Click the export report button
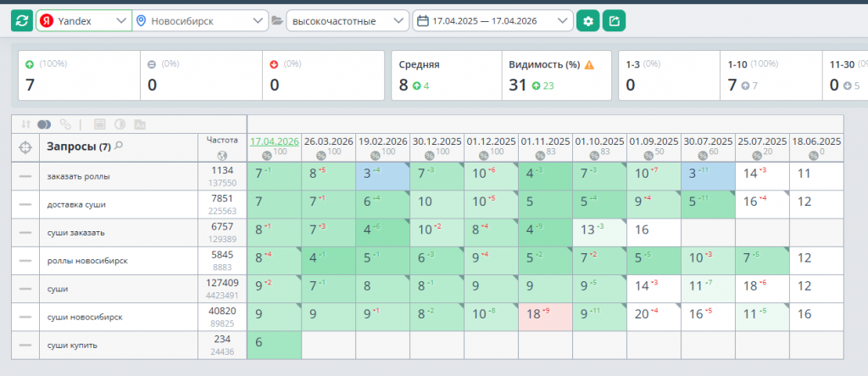 [614, 21]
